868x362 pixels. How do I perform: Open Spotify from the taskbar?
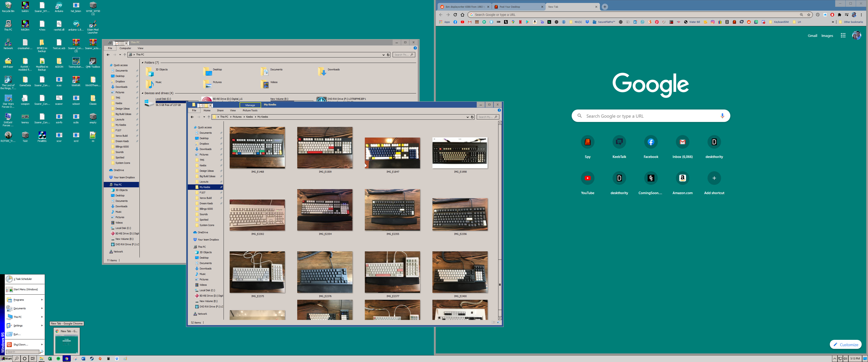(58, 359)
